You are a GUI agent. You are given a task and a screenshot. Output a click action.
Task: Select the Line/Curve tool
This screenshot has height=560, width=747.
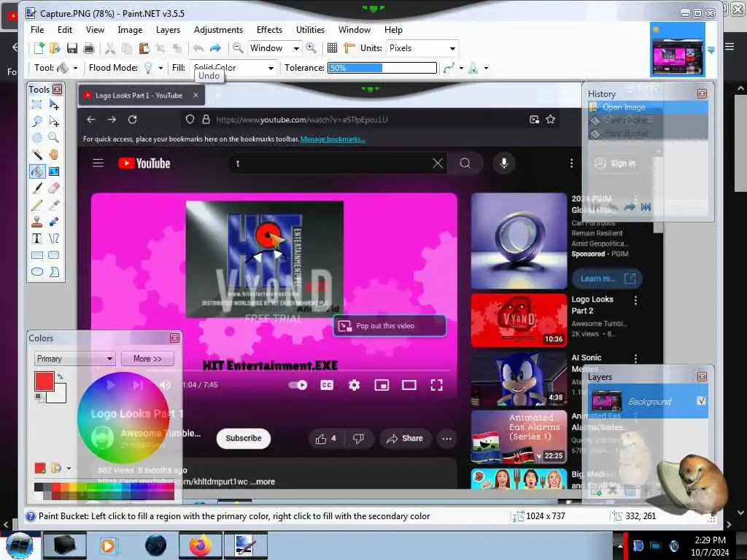pyautogui.click(x=54, y=238)
